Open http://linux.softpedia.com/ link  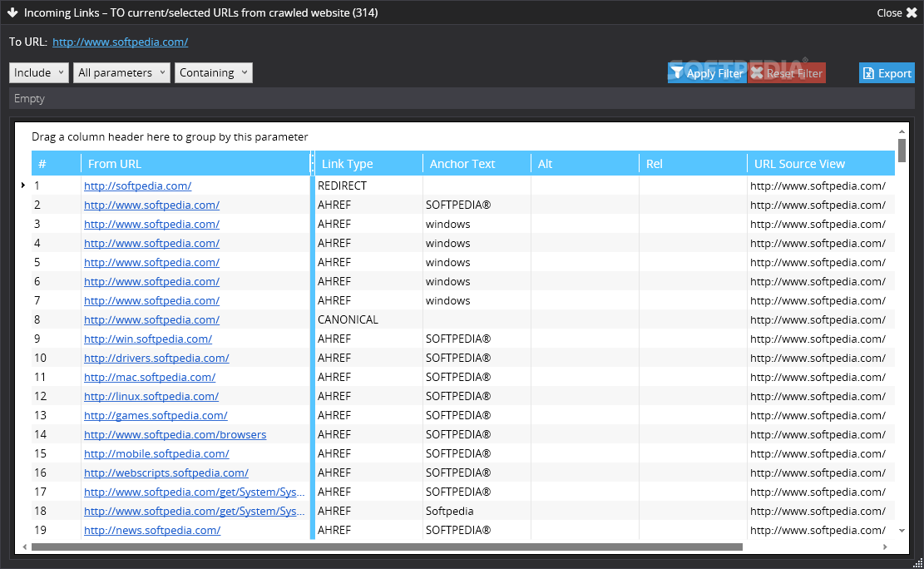pyautogui.click(x=151, y=396)
